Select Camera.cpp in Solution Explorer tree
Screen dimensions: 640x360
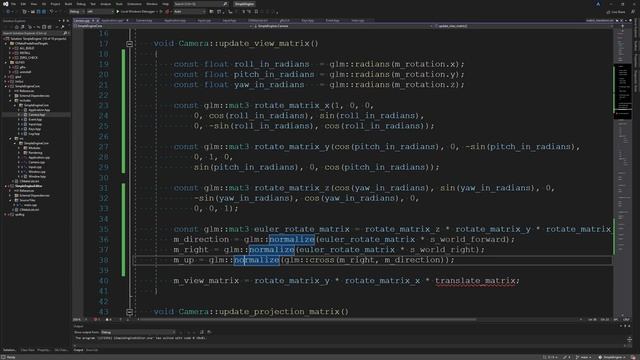point(37,162)
